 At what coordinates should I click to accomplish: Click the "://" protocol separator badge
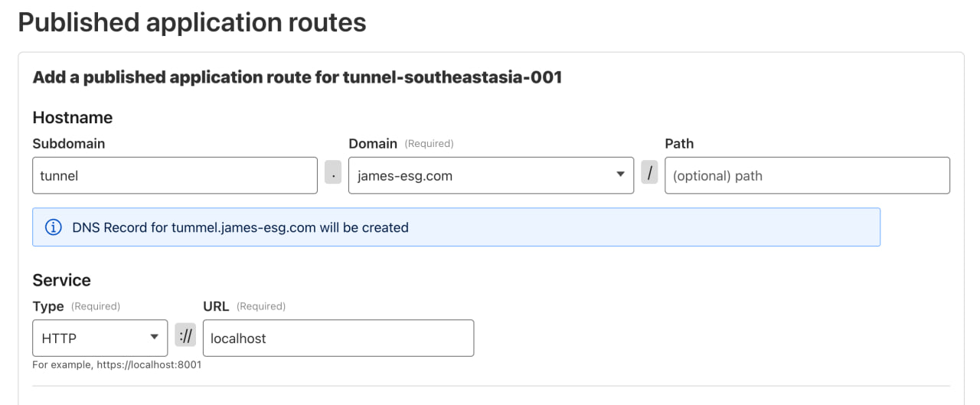[185, 337]
